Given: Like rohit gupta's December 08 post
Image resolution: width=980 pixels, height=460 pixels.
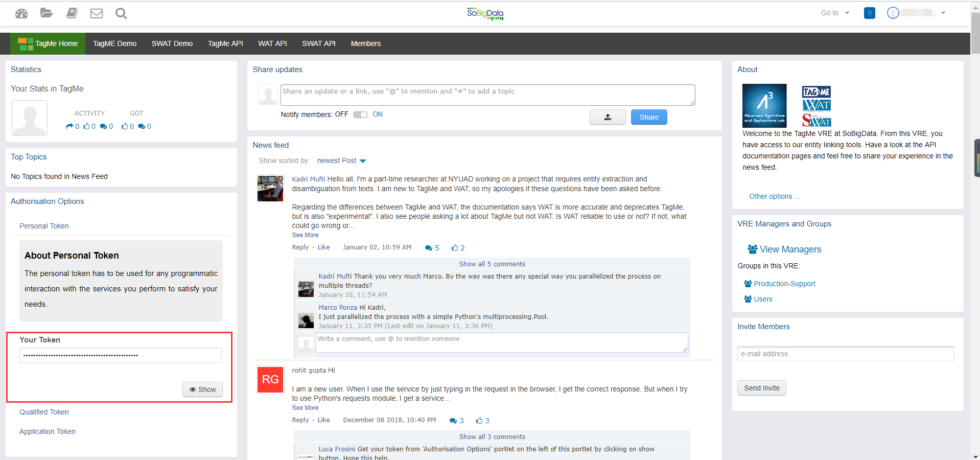Looking at the screenshot, I should pyautogui.click(x=324, y=420).
